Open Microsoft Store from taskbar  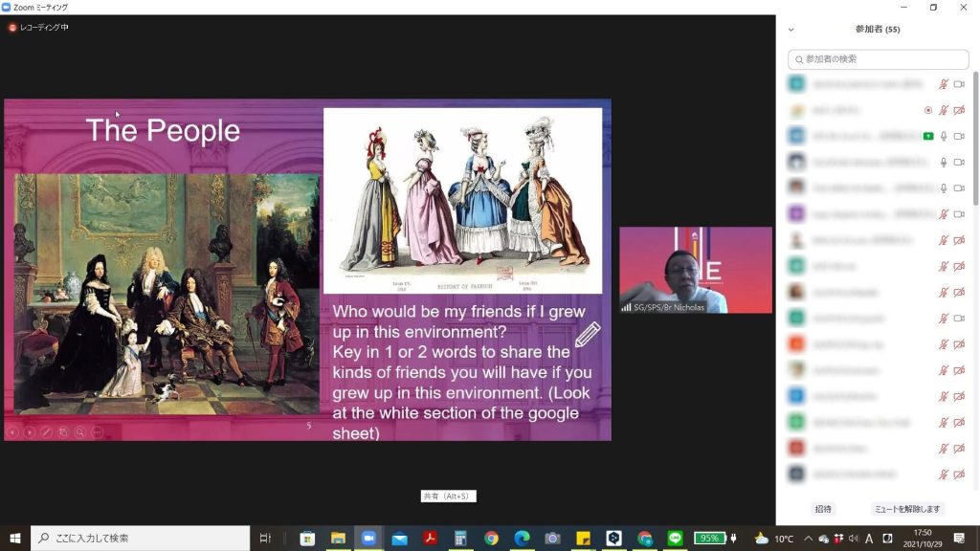[x=307, y=538]
